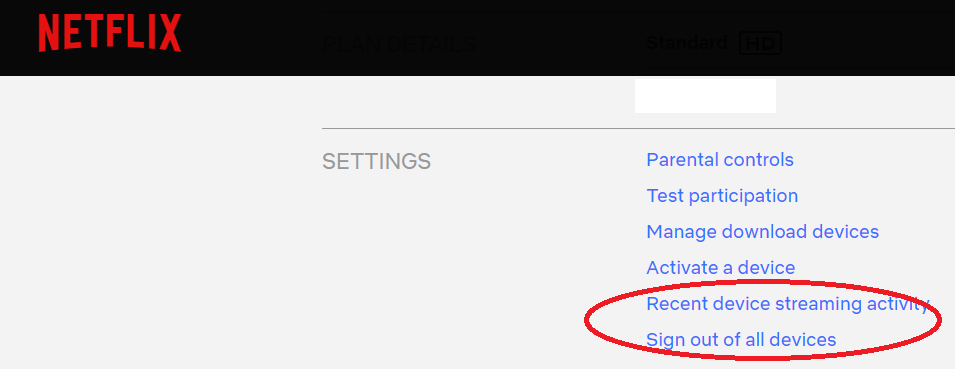Open Manage download devices
This screenshot has height=369, width=955.
763,232
